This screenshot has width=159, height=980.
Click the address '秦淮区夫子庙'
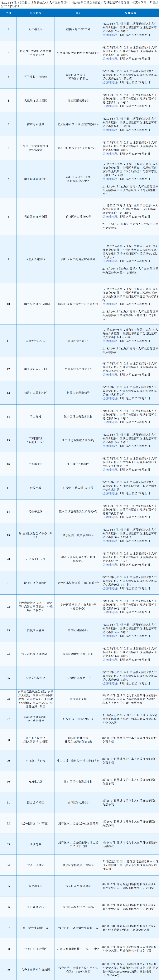coord(78,699)
